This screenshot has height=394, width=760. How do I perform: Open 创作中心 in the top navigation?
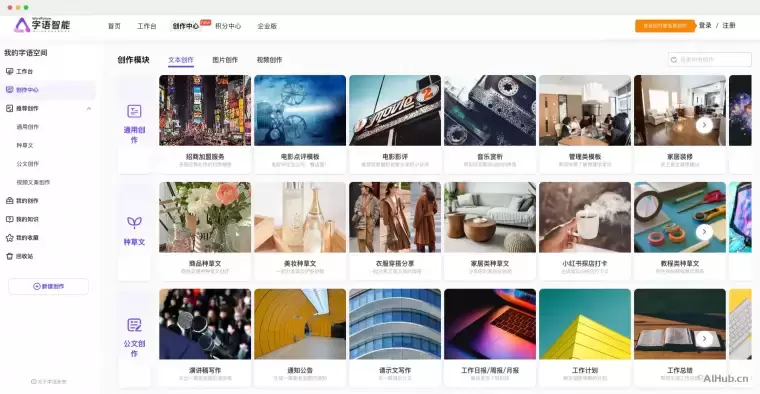pyautogui.click(x=186, y=26)
